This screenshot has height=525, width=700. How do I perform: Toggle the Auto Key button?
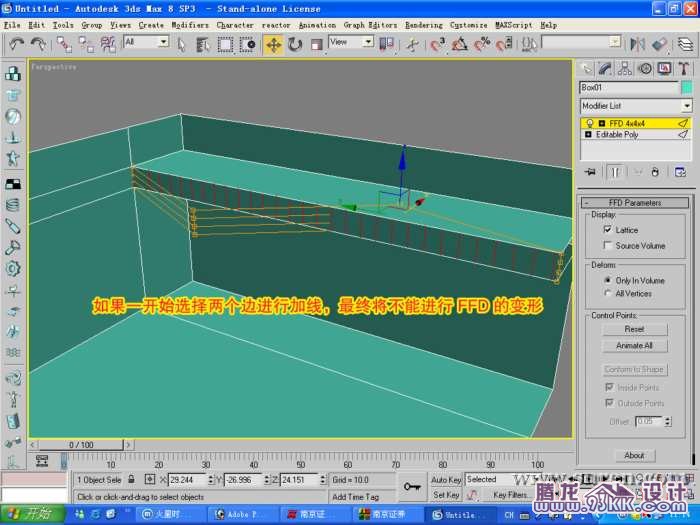pos(446,479)
